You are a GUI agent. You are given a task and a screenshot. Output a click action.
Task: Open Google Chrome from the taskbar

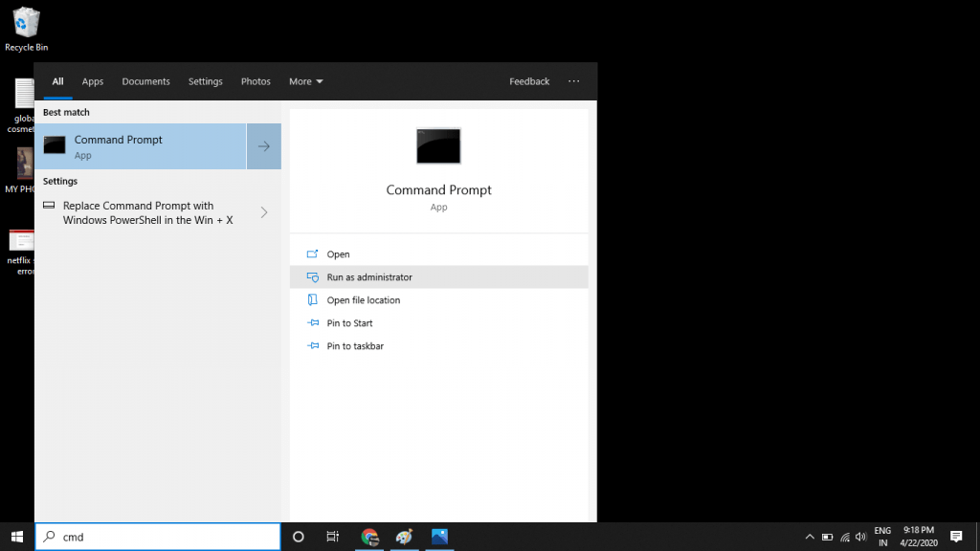point(369,537)
